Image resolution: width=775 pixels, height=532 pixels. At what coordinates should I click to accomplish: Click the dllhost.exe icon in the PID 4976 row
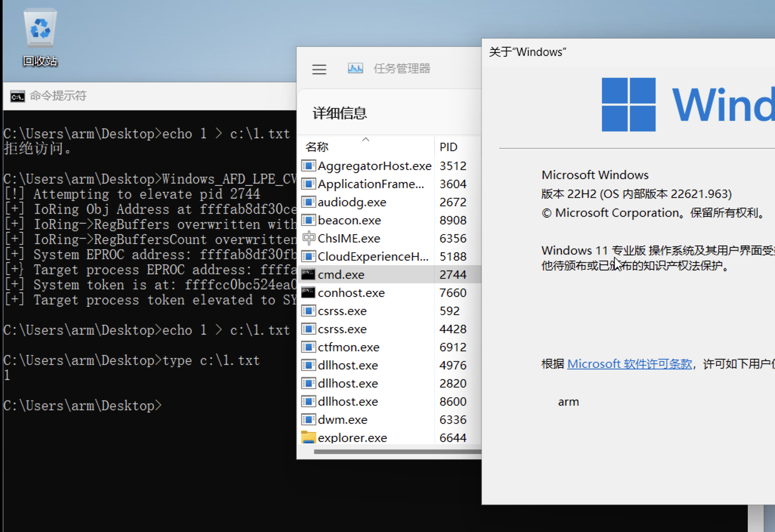coord(308,365)
